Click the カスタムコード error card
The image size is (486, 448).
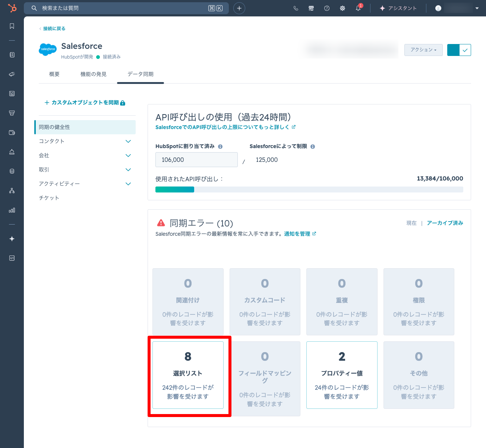[265, 302]
